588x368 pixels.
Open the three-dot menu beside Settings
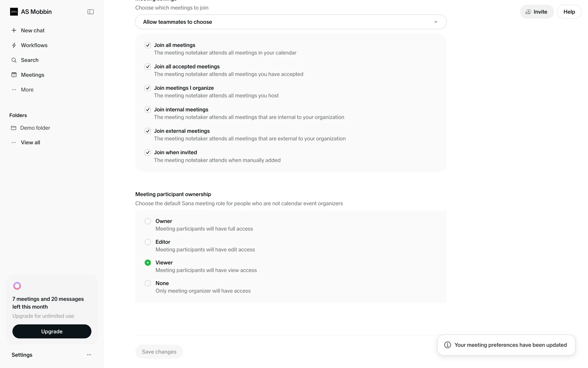(x=89, y=355)
